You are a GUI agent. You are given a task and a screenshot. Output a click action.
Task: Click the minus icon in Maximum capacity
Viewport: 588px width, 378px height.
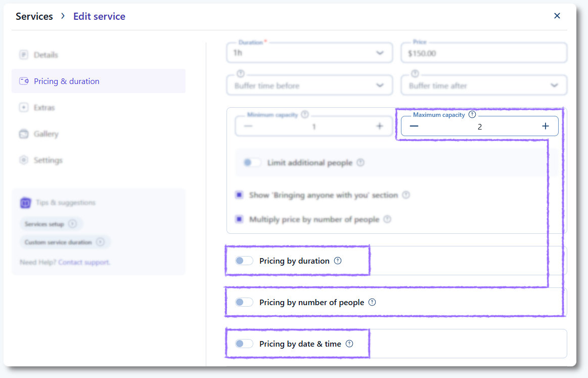[x=414, y=127]
